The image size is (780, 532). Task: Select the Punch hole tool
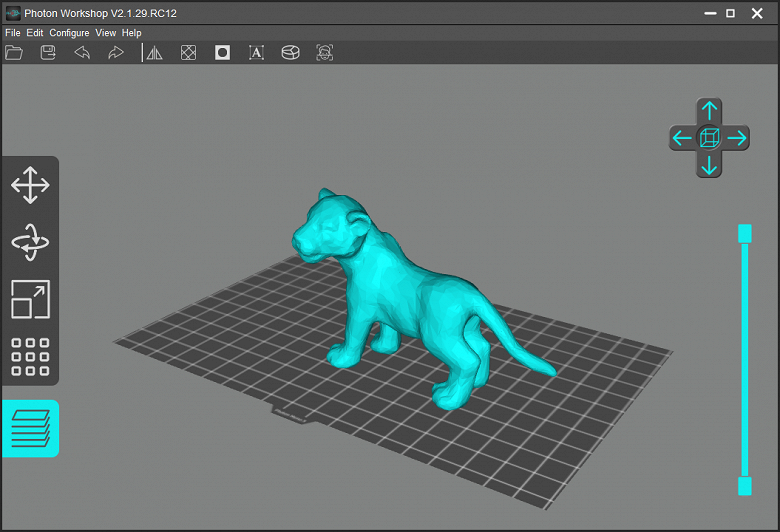222,52
